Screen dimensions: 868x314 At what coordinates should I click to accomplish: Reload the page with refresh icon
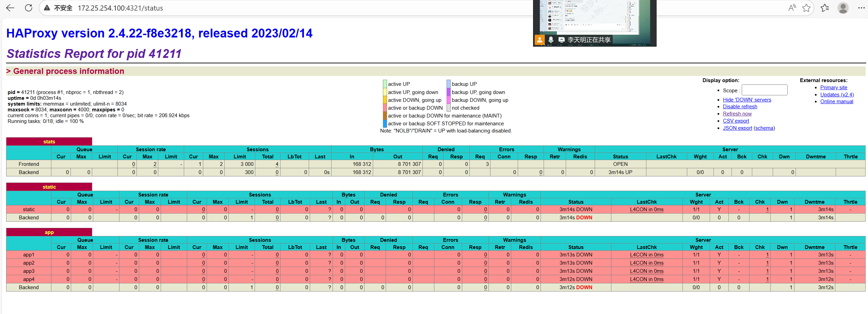[29, 8]
